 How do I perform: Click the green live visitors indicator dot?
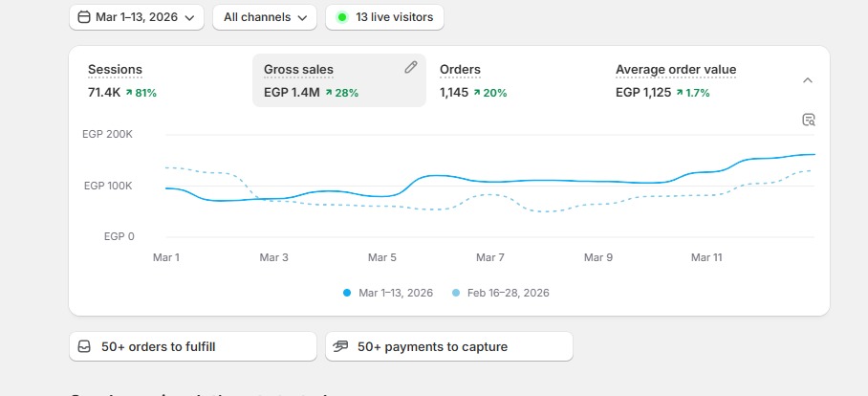[342, 17]
